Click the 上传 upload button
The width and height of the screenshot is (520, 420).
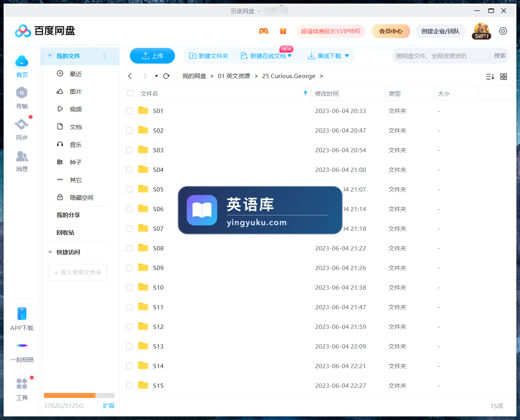pos(152,56)
